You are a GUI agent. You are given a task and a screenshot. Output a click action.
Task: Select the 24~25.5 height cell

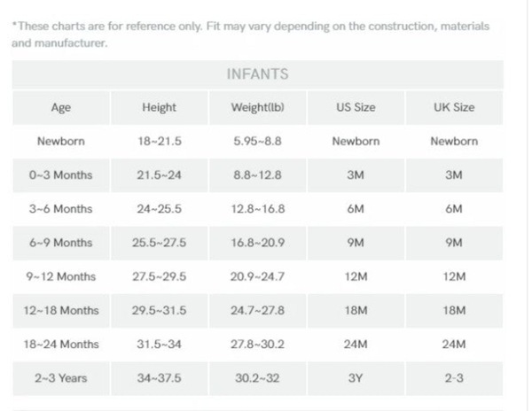coord(159,209)
